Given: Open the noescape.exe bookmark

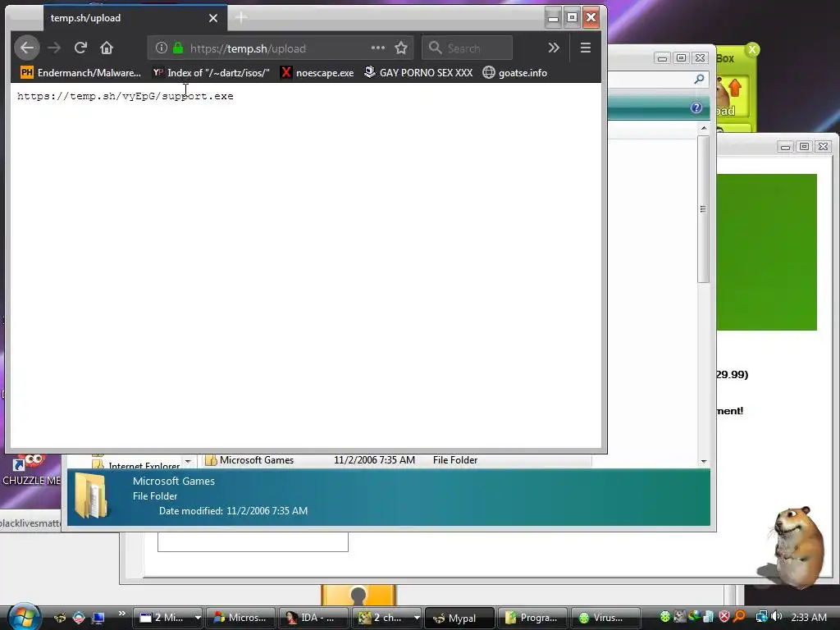Looking at the screenshot, I should [317, 73].
